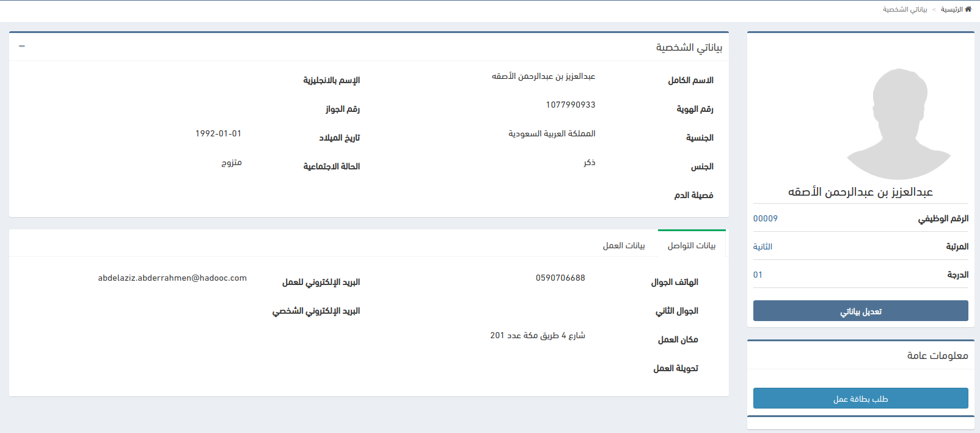Click the rank value الثانية

(x=762, y=246)
